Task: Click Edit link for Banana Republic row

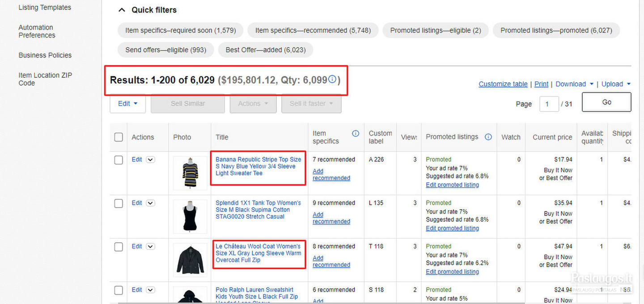Action: click(x=137, y=160)
